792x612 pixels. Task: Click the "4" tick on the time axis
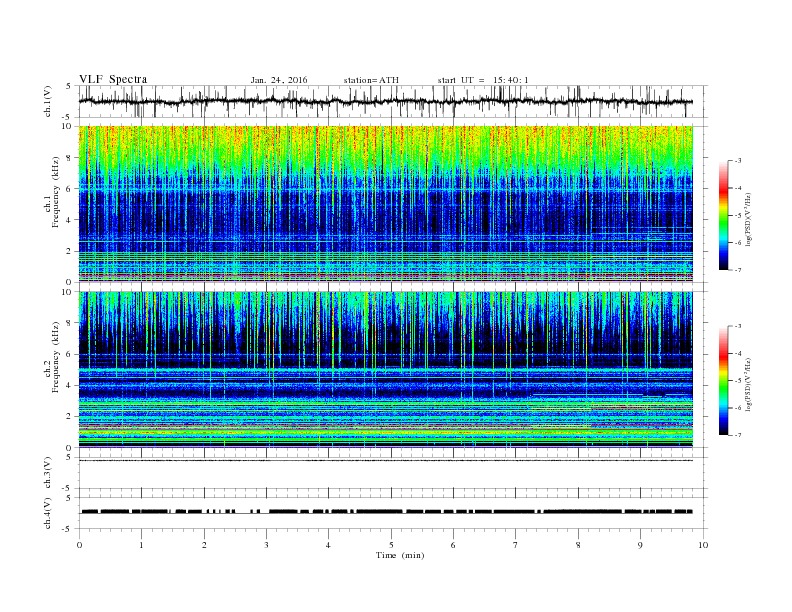328,545
